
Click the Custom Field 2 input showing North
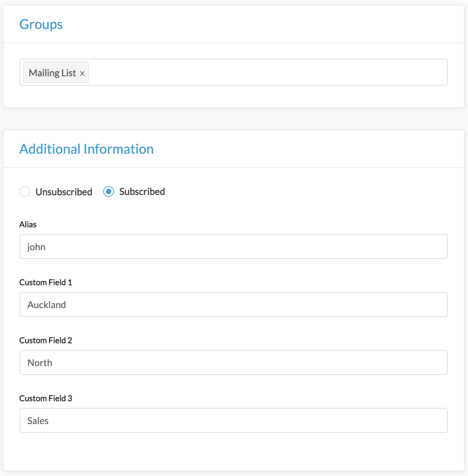click(234, 362)
